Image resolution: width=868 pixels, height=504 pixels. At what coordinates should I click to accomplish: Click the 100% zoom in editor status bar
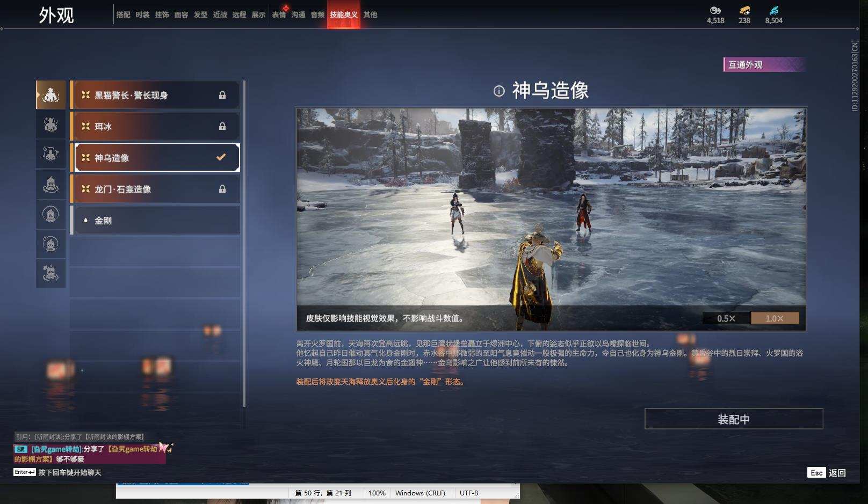pyautogui.click(x=377, y=493)
